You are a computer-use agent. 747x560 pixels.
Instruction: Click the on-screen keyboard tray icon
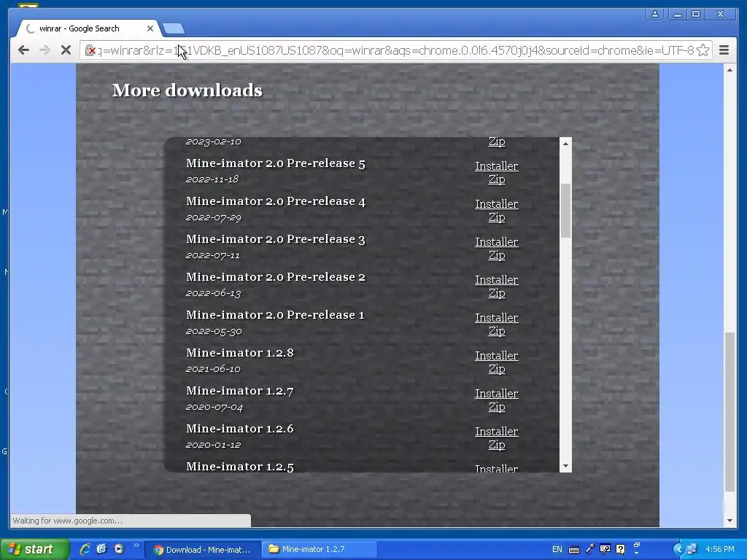click(574, 550)
